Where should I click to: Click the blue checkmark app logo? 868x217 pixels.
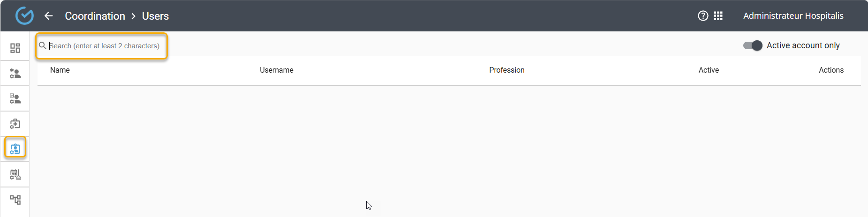coord(24,16)
